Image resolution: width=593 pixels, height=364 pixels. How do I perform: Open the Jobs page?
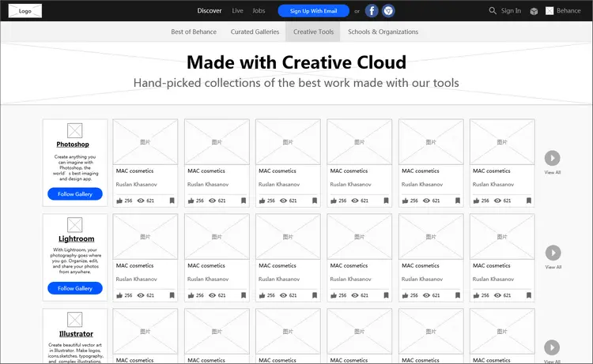(259, 10)
